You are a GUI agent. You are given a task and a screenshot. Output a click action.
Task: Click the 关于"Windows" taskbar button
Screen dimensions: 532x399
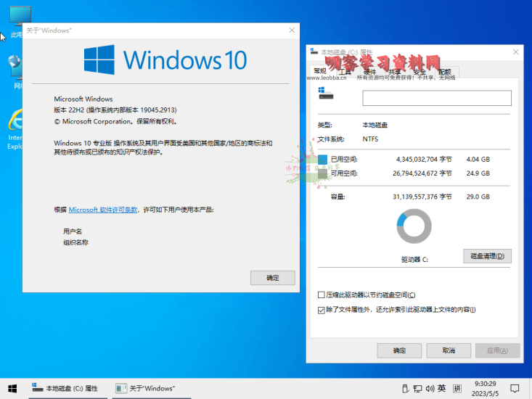click(152, 389)
